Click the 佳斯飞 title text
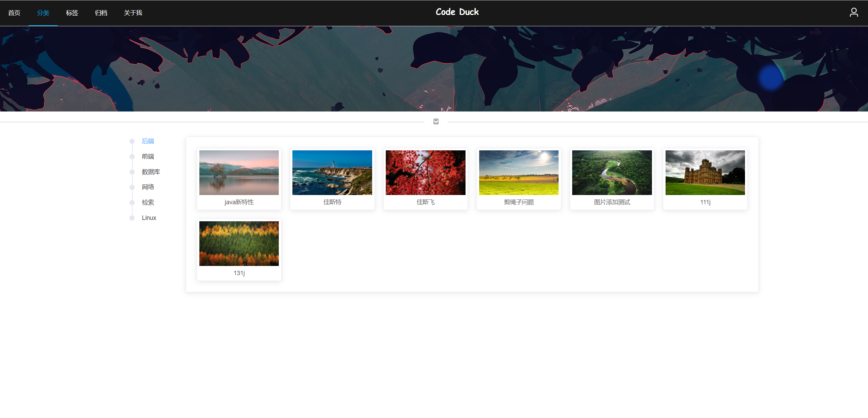This screenshot has height=418, width=868. pos(425,202)
